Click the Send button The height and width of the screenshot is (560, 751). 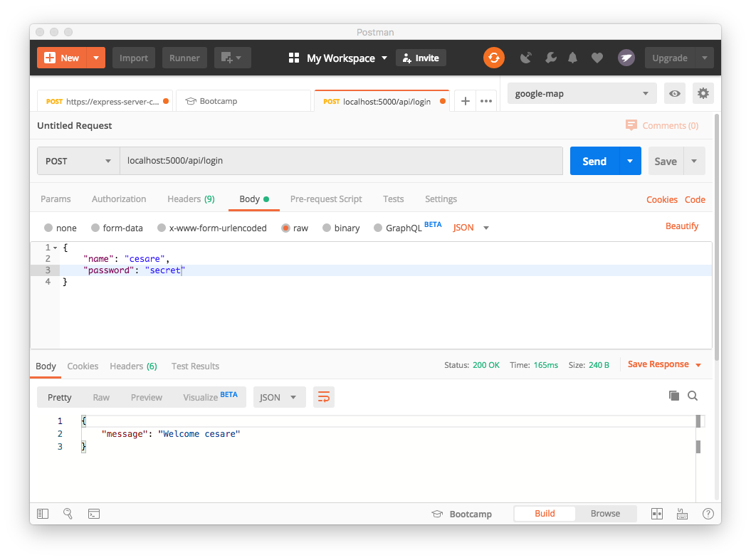[594, 161]
